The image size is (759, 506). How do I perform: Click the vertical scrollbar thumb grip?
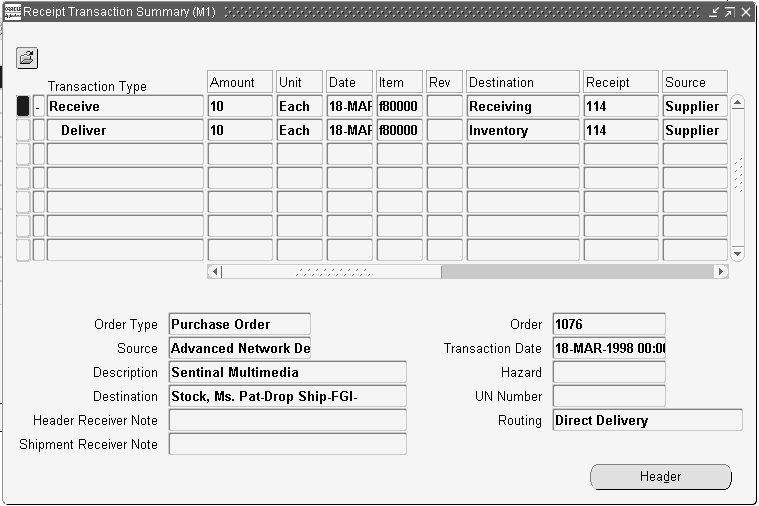point(738,175)
